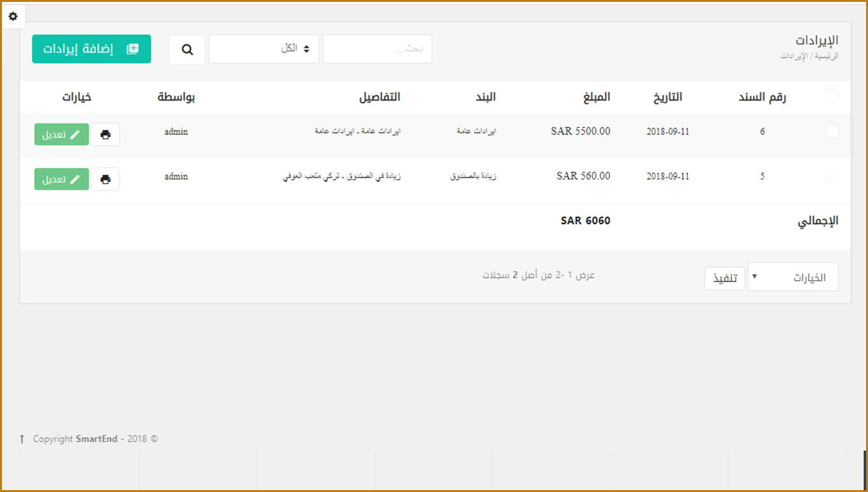Click the التاريخ column header
The width and height of the screenshot is (868, 492).
pos(667,97)
